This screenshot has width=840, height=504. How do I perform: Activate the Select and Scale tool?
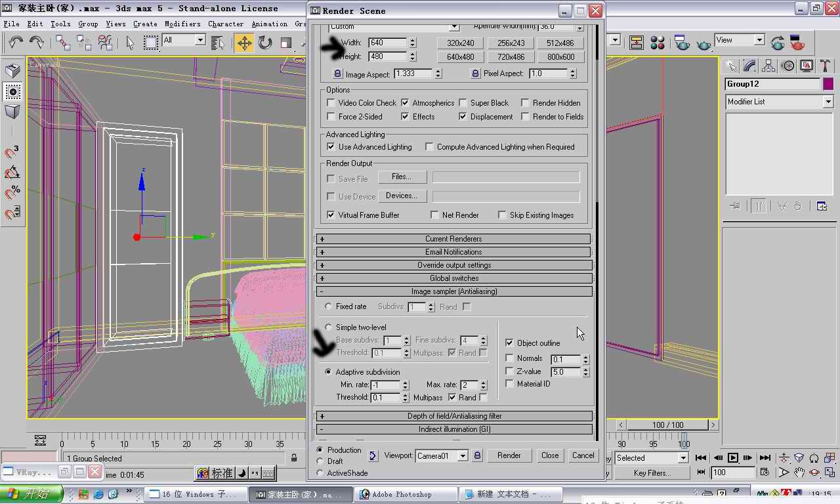coord(286,43)
